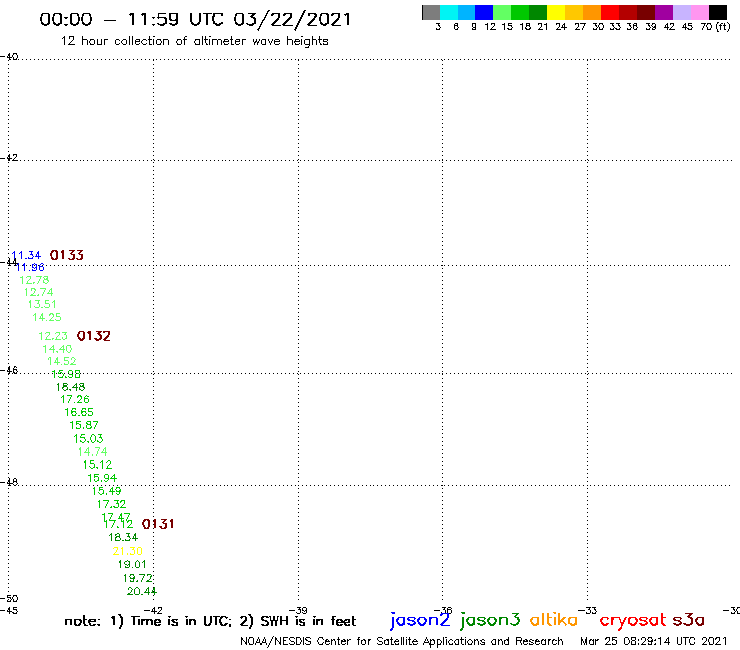The image size is (740, 650).
Task: Select the wave height value 19.01
Action: 132,564
